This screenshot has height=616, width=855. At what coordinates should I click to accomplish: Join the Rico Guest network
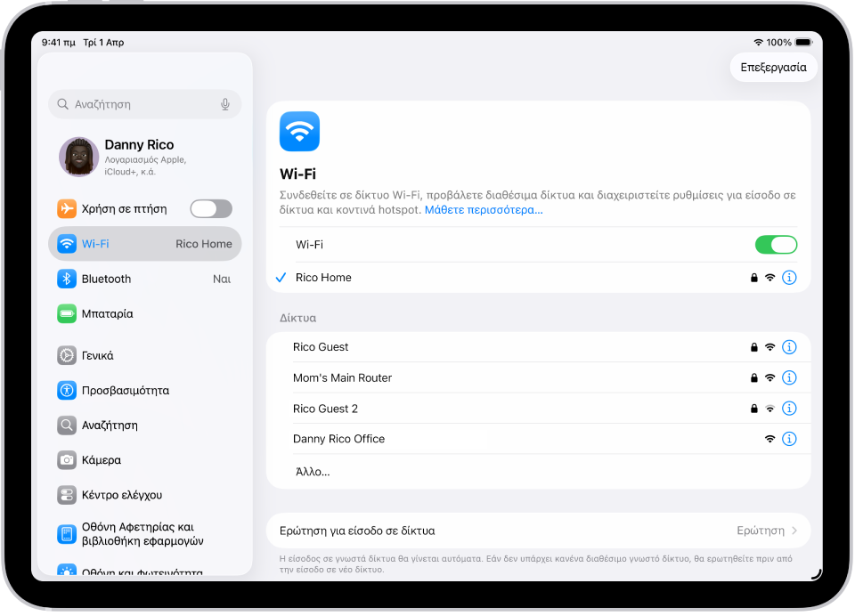point(538,347)
